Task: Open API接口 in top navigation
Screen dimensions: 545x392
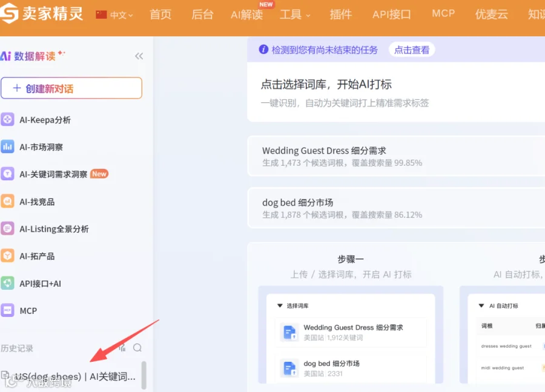Action: (392, 15)
